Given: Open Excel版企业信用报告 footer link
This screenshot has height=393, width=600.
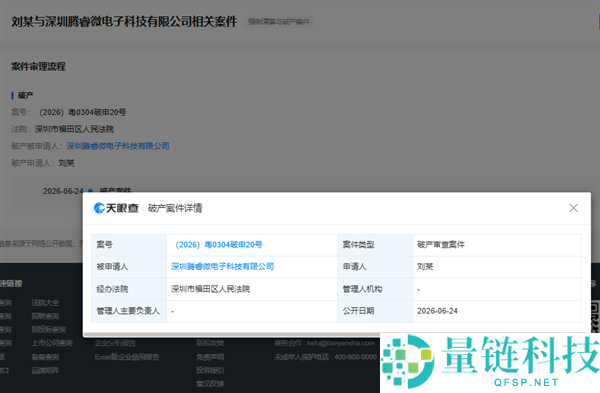Looking at the screenshot, I should pos(127,357).
